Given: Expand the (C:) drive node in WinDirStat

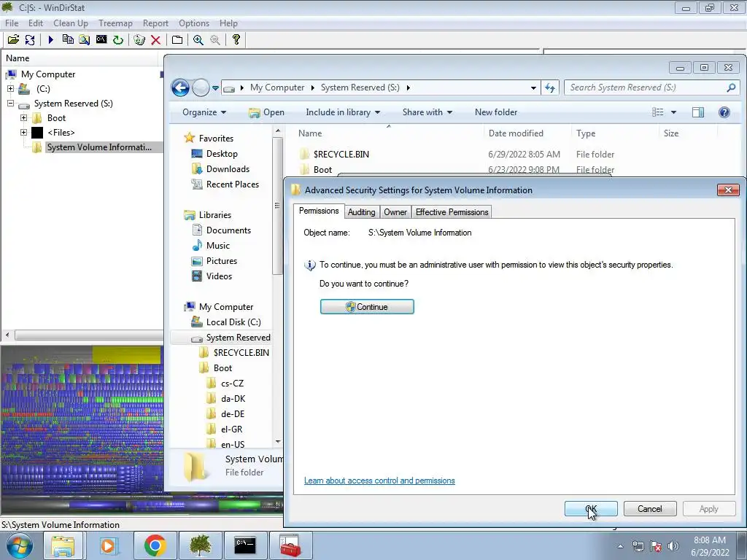Looking at the screenshot, I should (x=10, y=88).
